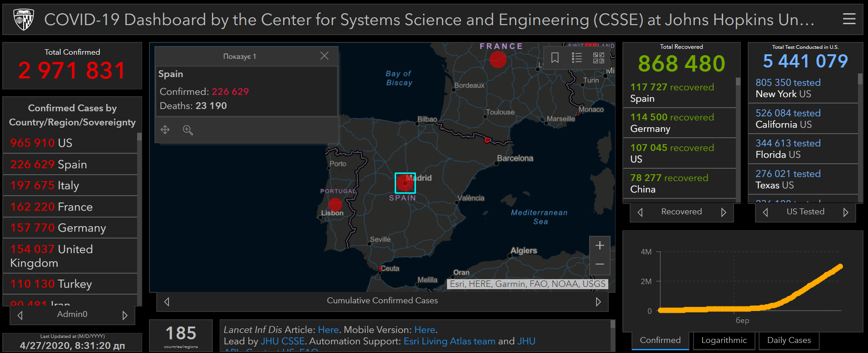Screen dimensions: 868x353
Task: Select the US Tested panel tab label
Action: (x=806, y=212)
